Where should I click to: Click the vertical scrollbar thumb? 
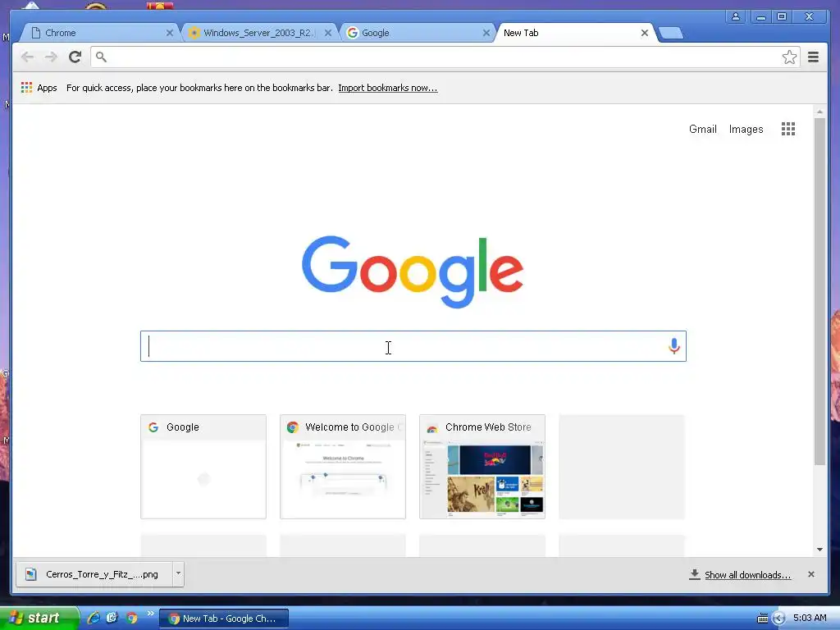(819, 292)
